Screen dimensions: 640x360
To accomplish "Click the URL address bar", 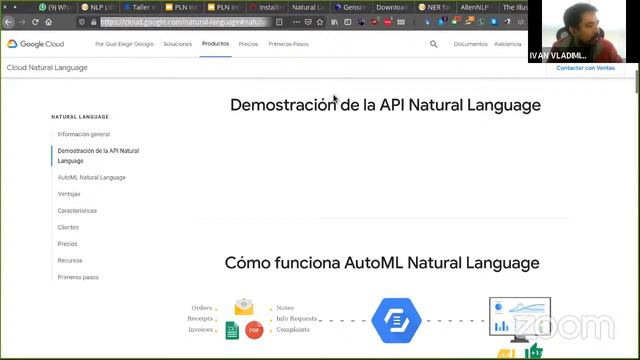I will (x=185, y=22).
